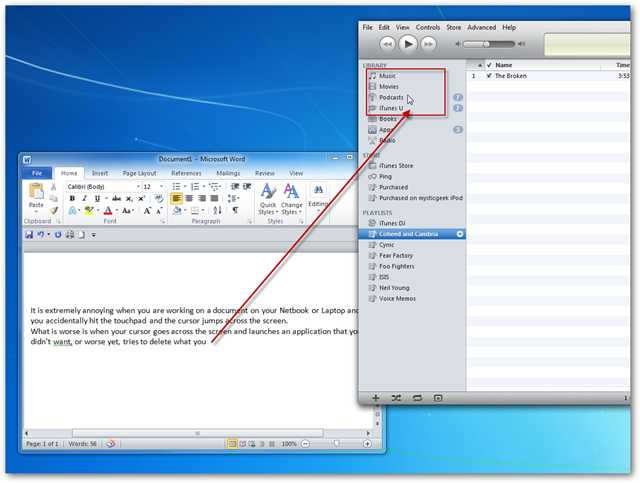Image resolution: width=640 pixels, height=483 pixels.
Task: Open the Change Case dropdown in Word
Action: click(128, 211)
